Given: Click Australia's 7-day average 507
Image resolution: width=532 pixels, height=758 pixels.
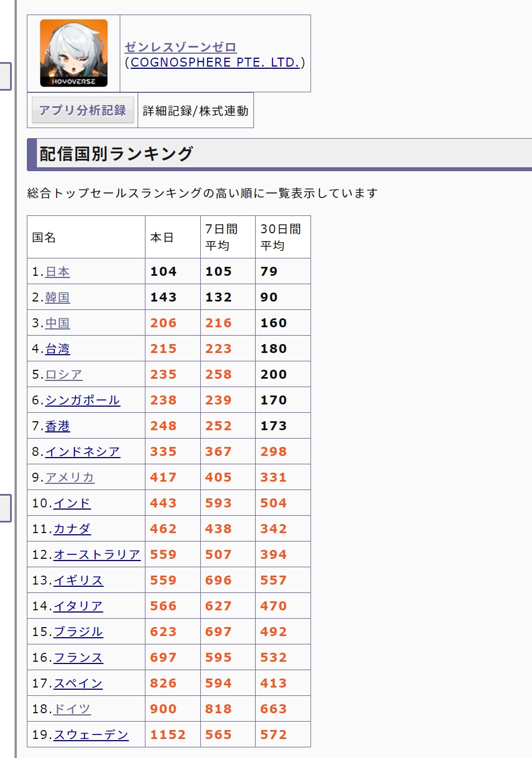Looking at the screenshot, I should (218, 555).
